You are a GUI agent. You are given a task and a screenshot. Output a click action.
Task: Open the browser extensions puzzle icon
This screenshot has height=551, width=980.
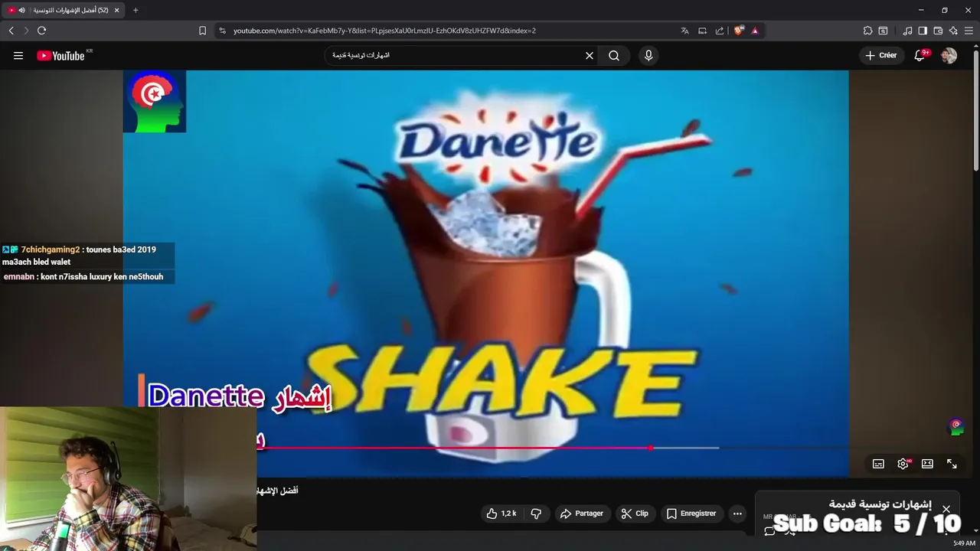(x=867, y=31)
